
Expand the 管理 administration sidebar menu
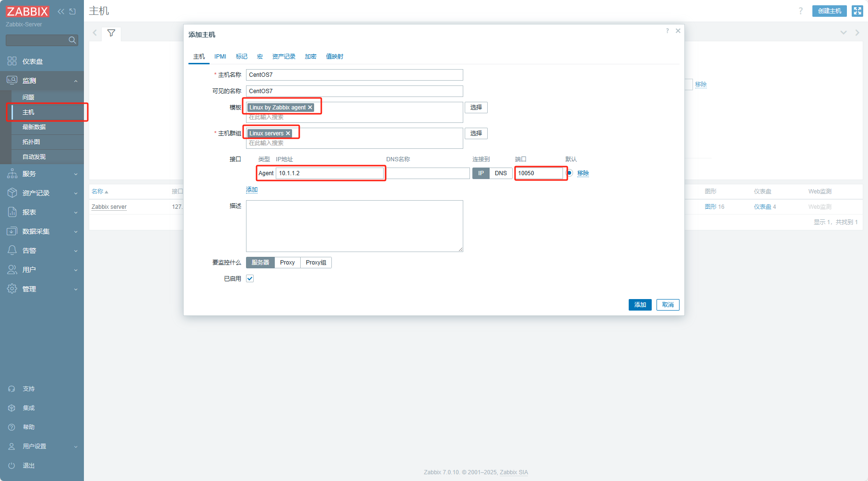tap(42, 289)
